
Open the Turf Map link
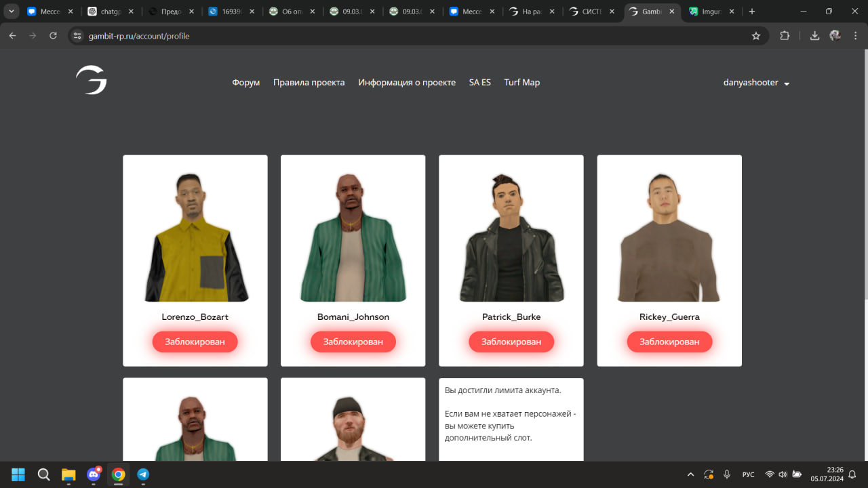521,83
